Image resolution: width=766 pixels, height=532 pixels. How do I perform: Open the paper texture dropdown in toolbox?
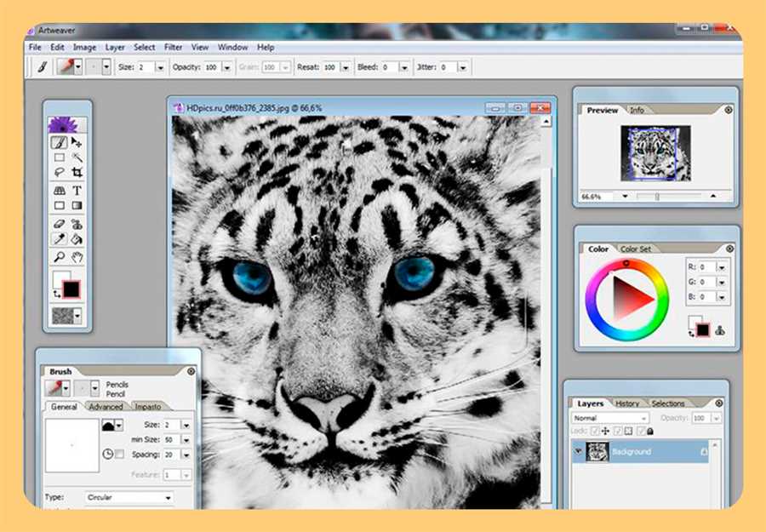tap(77, 316)
